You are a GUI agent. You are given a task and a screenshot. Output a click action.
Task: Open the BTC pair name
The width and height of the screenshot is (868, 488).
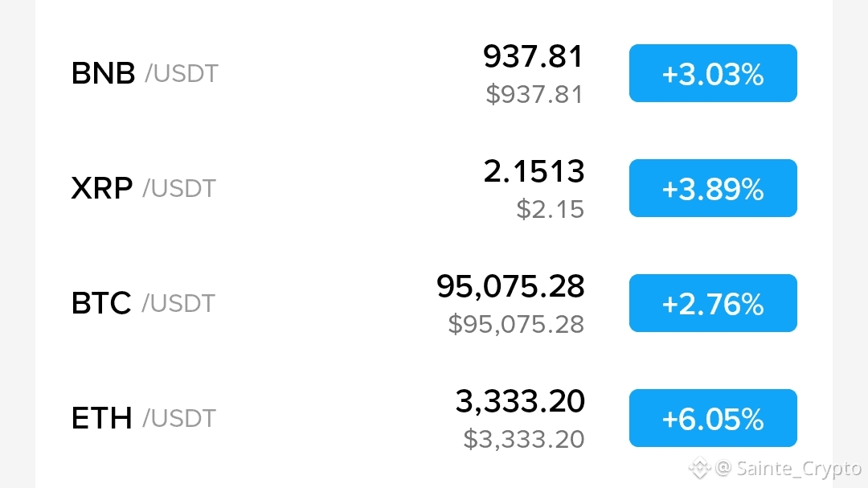pyautogui.click(x=143, y=303)
